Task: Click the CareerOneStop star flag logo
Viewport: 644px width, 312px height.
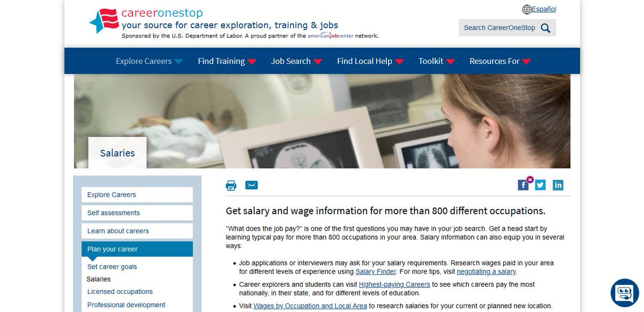Action: click(x=104, y=20)
